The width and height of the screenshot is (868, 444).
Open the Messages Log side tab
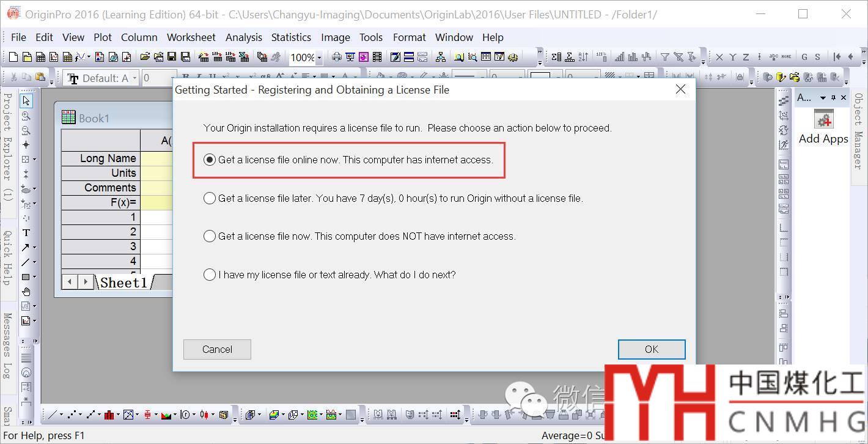click(x=8, y=346)
